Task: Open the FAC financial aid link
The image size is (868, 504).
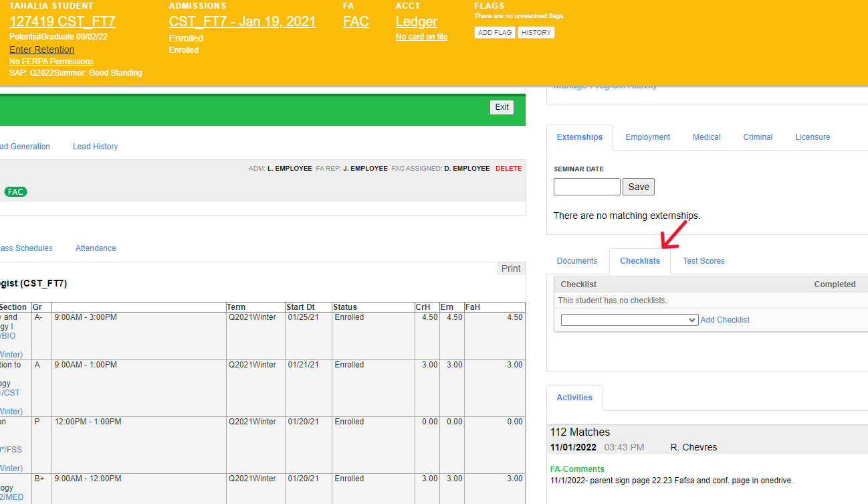Action: 356,21
